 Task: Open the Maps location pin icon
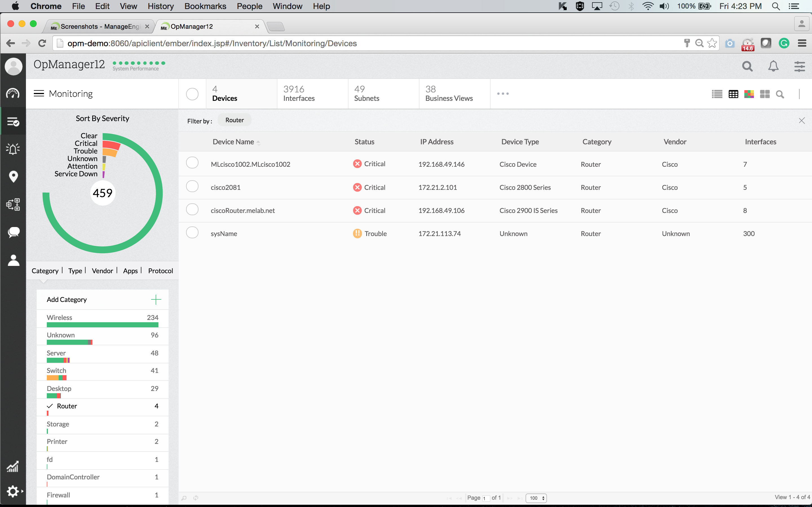click(x=13, y=176)
